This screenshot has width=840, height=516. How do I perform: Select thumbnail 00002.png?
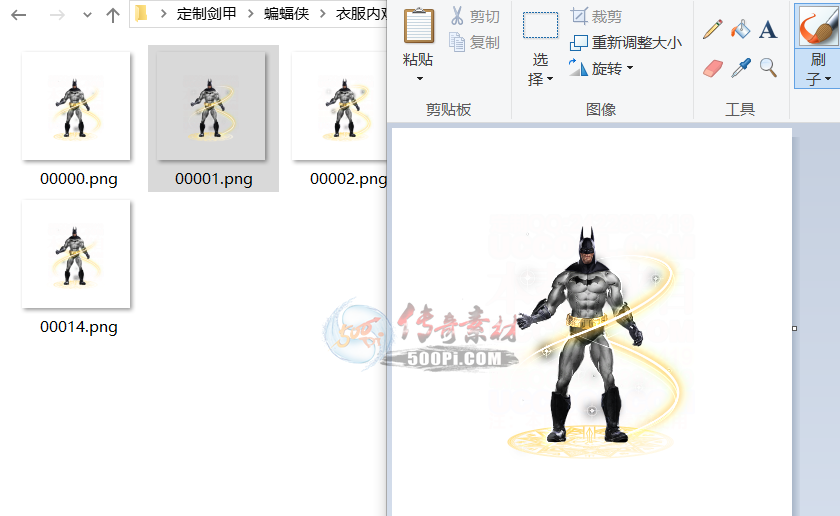tap(340, 106)
